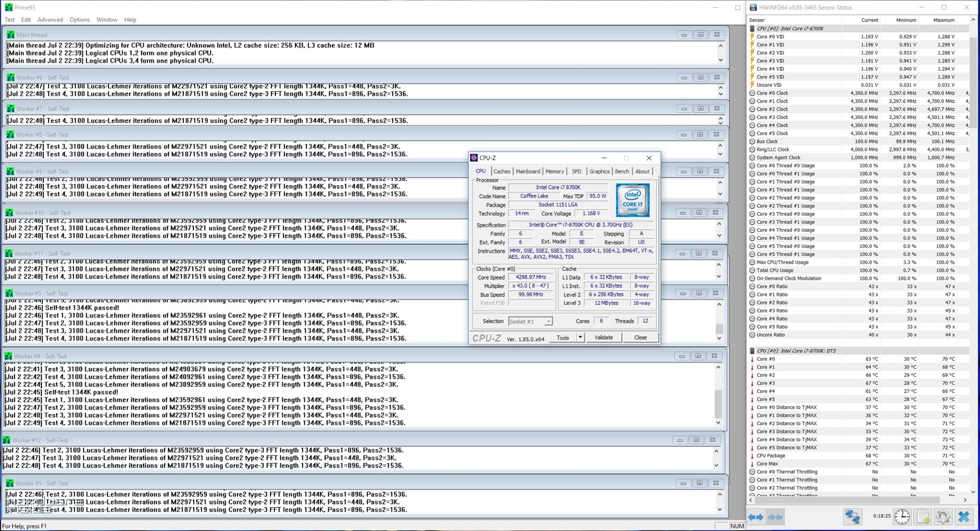Click the Prime95 application title icon
This screenshot has width=980, height=531.
(x=8, y=7)
